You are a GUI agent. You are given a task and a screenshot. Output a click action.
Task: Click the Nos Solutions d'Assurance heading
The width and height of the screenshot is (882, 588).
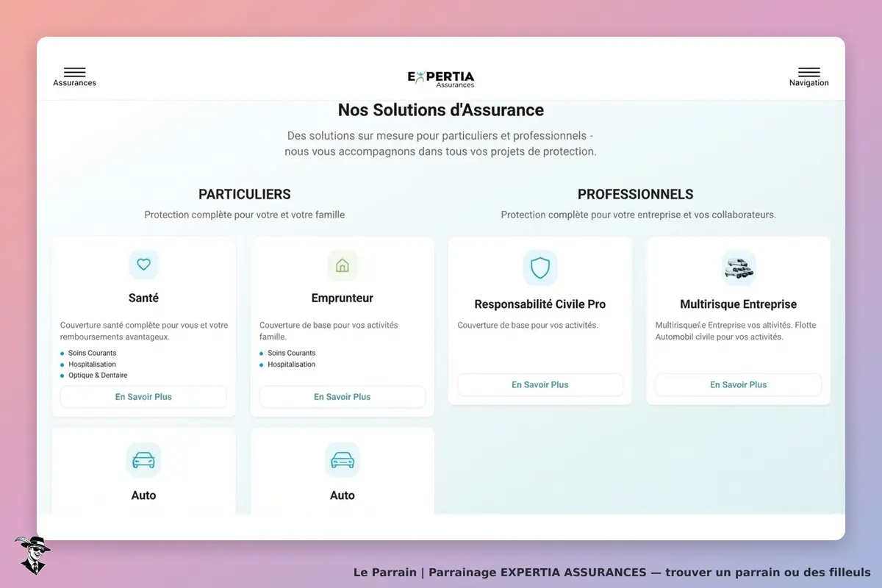(441, 110)
